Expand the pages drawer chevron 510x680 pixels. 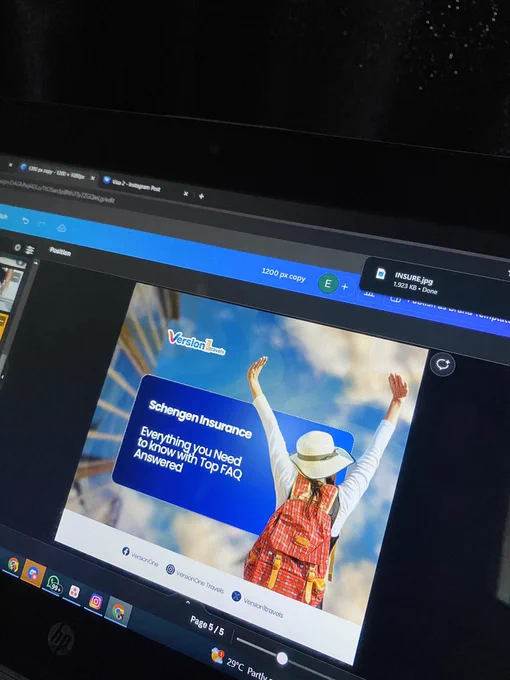(187, 602)
